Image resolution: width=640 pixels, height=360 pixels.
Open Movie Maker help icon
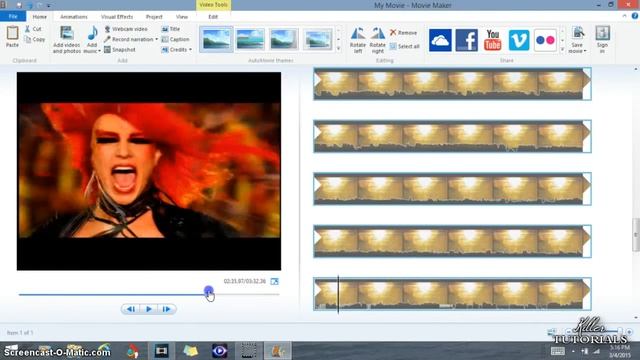(635, 16)
